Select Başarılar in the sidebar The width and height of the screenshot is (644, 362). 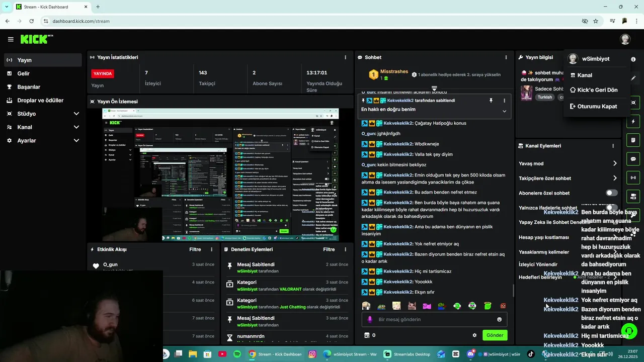[x=42, y=87]
